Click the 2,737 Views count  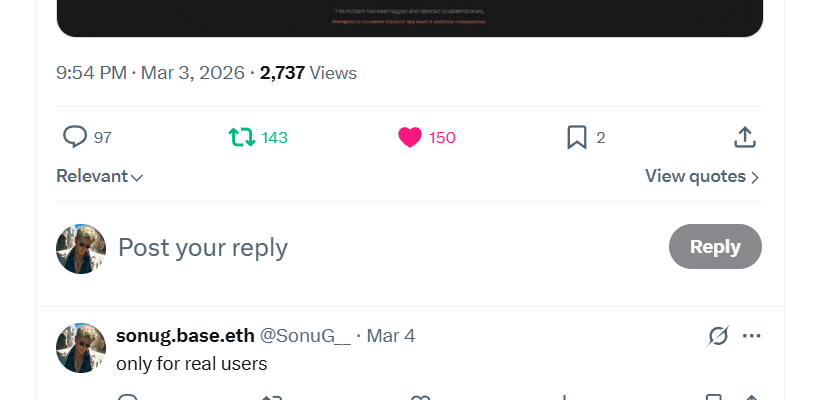pos(308,73)
